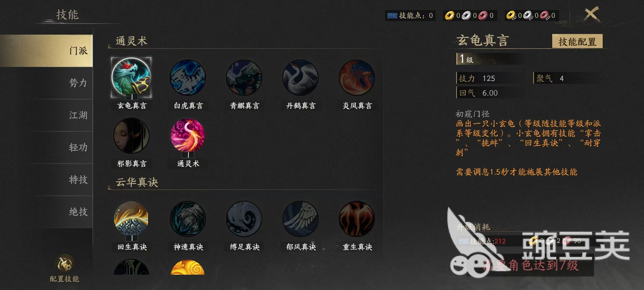Select the 玄龟真言 skill icon
The image size is (644, 290).
pos(131,78)
